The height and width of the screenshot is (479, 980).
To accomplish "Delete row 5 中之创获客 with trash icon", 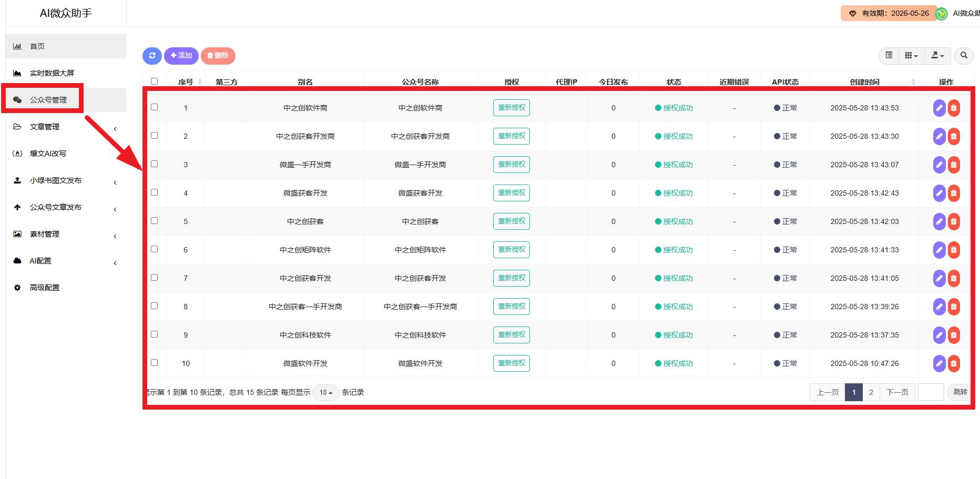I will 954,221.
